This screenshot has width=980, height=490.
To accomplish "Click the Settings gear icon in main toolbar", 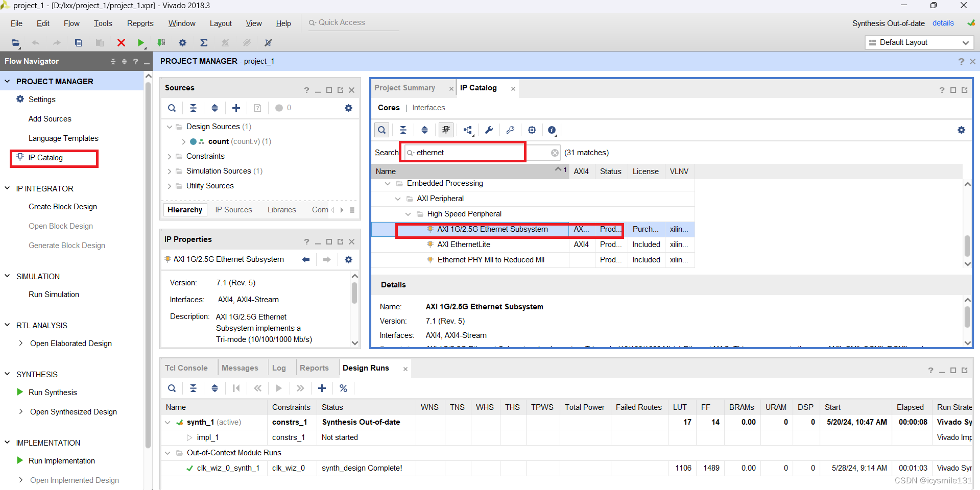I will [182, 42].
